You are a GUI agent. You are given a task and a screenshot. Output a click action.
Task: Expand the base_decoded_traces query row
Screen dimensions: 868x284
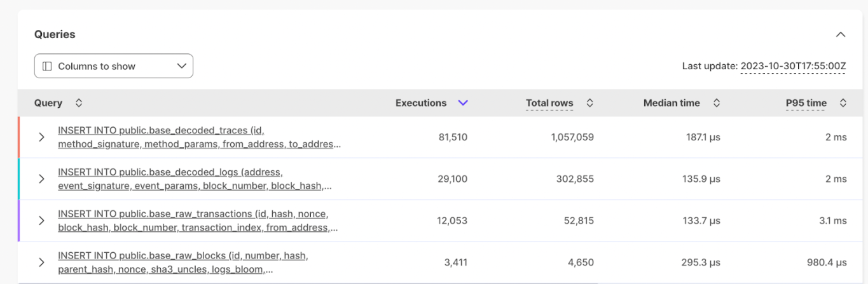pos(41,137)
